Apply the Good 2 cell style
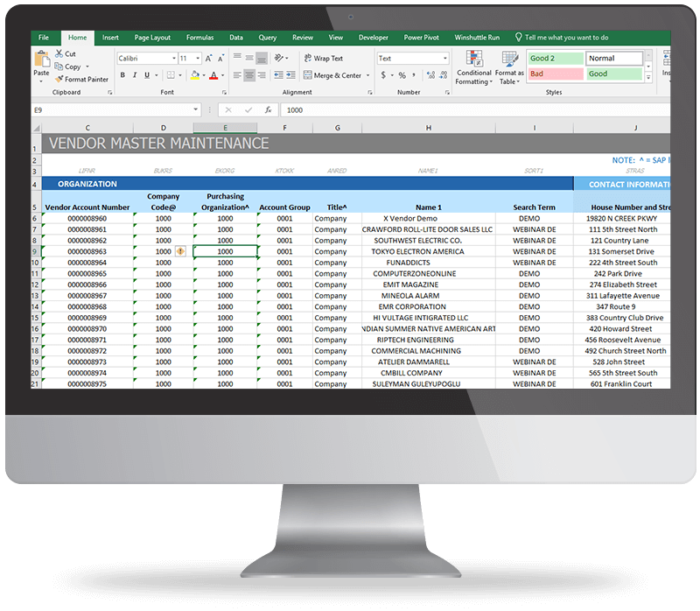 coord(556,59)
